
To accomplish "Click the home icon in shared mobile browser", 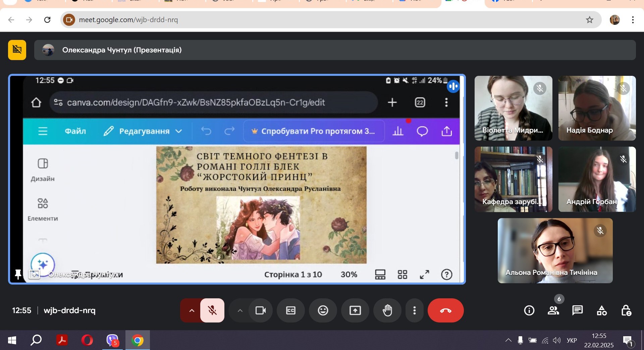I will [36, 102].
